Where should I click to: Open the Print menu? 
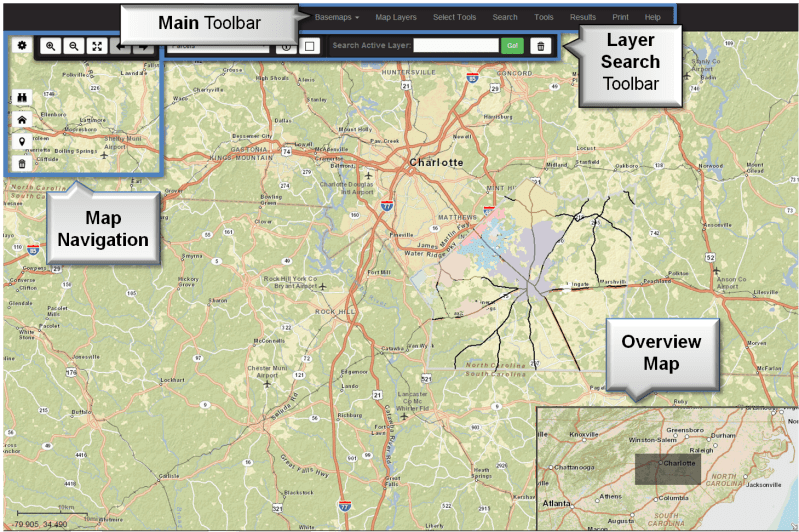620,17
